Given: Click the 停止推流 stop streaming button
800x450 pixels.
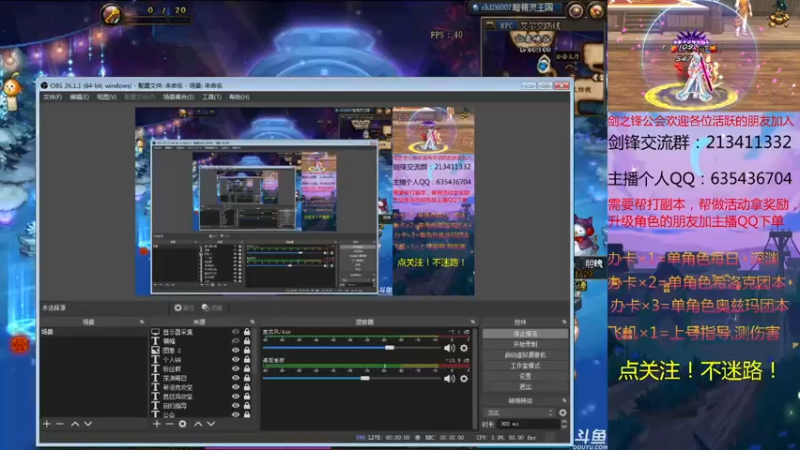Looking at the screenshot, I should click(x=525, y=333).
